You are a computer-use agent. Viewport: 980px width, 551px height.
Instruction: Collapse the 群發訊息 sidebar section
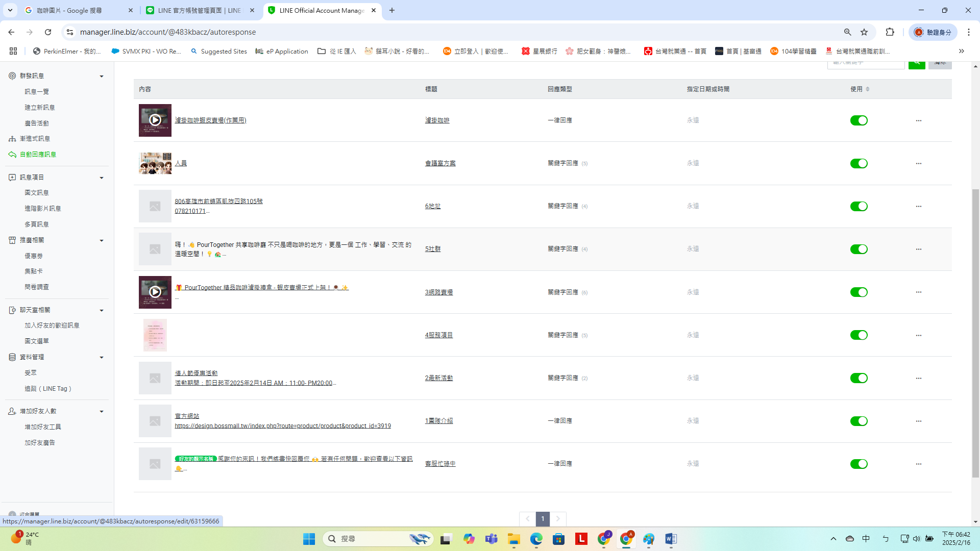coord(101,76)
